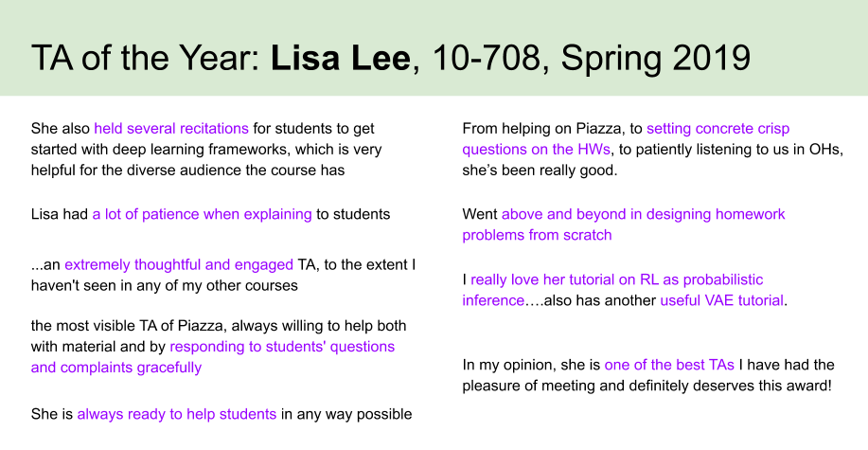The height and width of the screenshot is (450, 868).
Task: Click 'setting concrete crisp' highlighted text
Action: (x=718, y=129)
